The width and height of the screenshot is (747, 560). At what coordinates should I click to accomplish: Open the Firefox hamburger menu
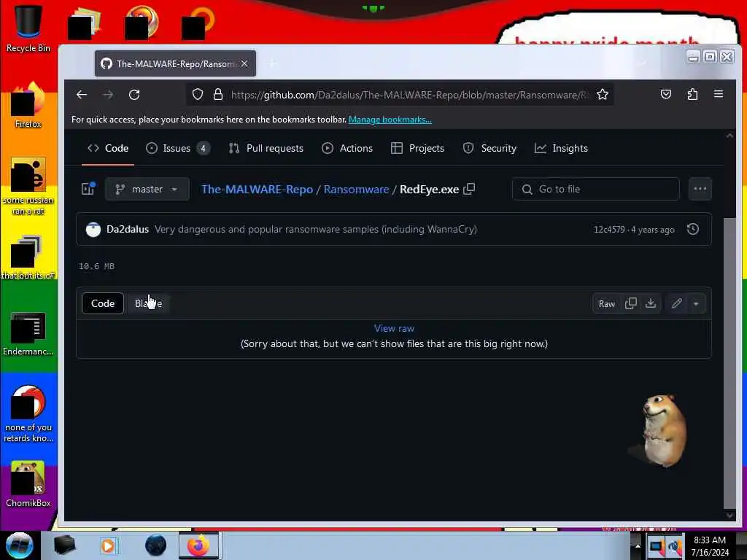[719, 94]
